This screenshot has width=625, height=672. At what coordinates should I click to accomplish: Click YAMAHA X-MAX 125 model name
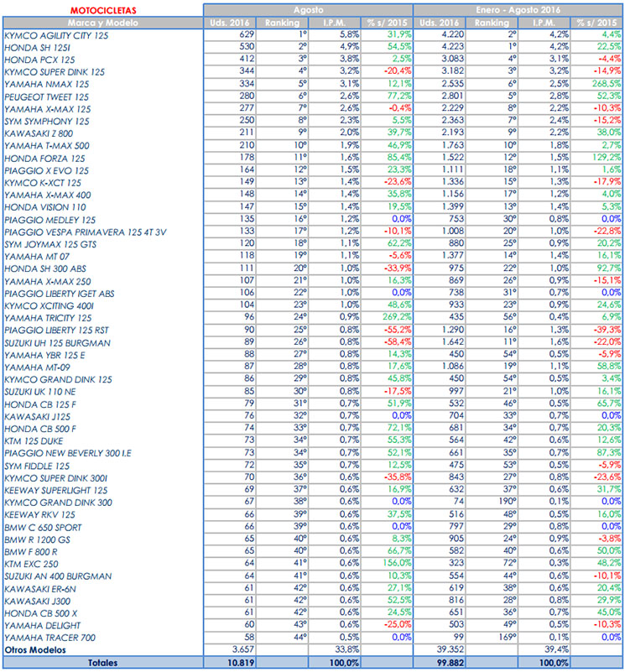(48, 109)
